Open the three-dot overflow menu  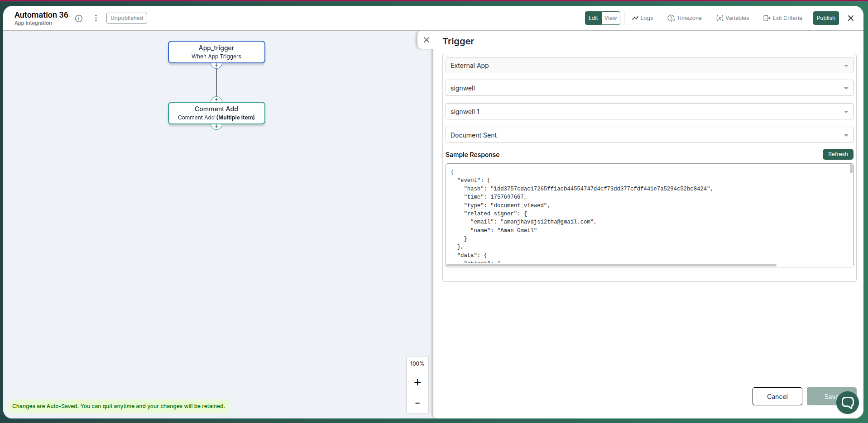(x=96, y=18)
